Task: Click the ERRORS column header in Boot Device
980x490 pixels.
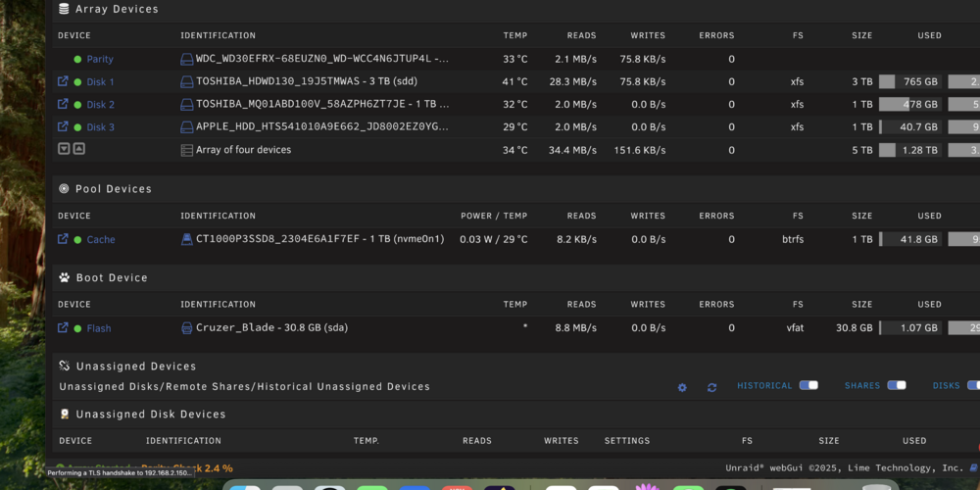Action: click(717, 305)
